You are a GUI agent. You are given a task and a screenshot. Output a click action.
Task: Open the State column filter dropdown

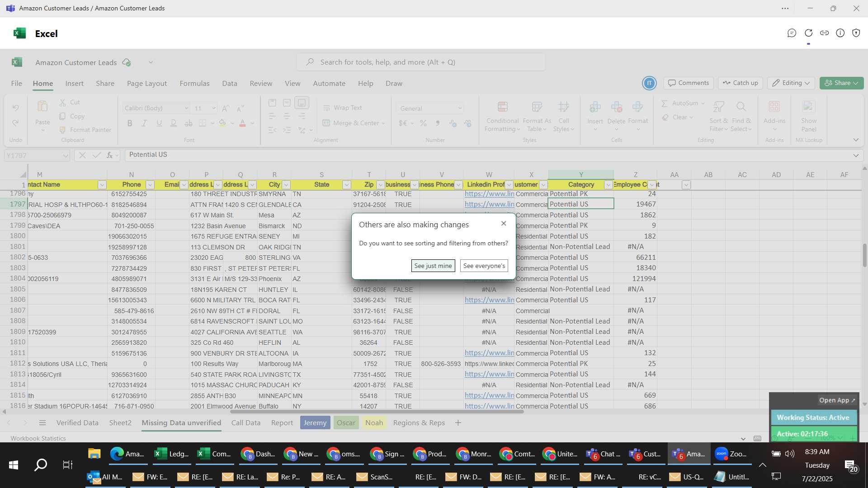pos(347,185)
